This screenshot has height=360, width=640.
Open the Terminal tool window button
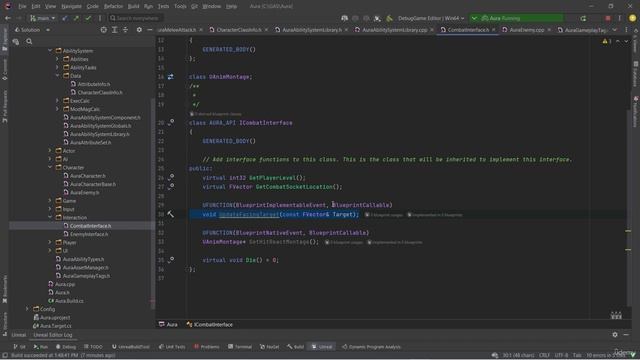pyautogui.click(x=240, y=347)
